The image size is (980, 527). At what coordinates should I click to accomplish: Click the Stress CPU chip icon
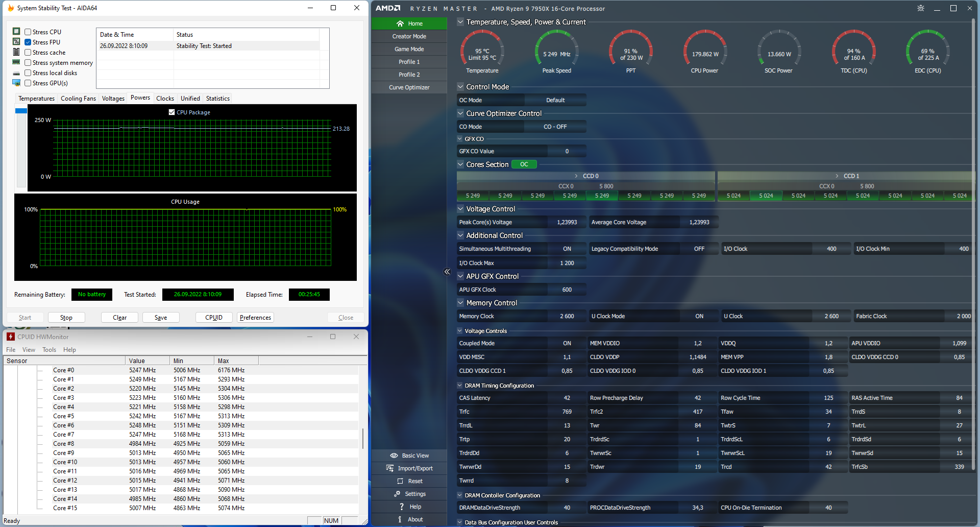(x=16, y=31)
